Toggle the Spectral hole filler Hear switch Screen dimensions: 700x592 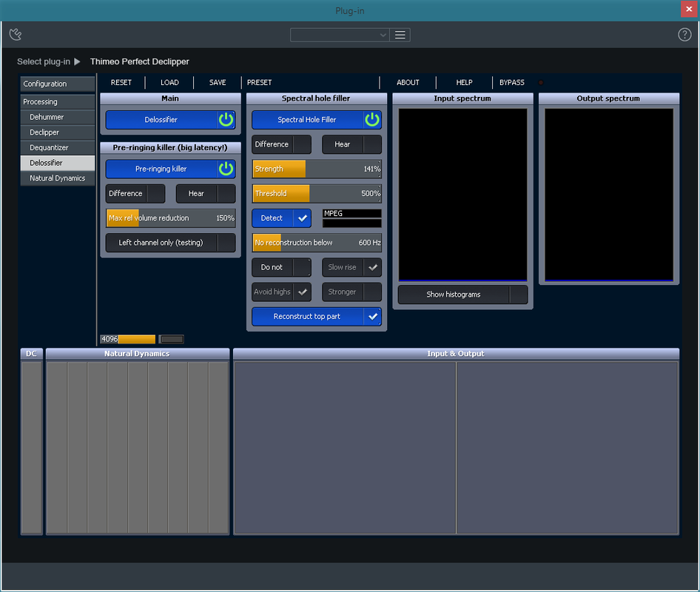point(351,144)
